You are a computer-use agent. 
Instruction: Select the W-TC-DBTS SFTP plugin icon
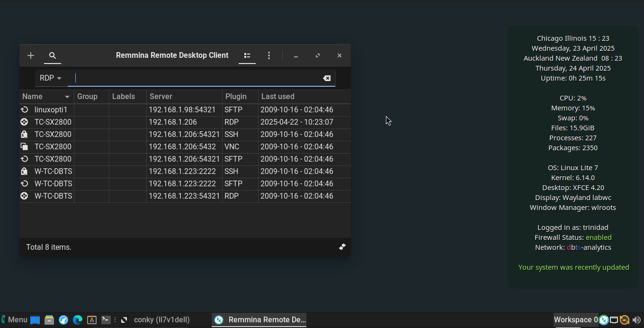(24, 183)
